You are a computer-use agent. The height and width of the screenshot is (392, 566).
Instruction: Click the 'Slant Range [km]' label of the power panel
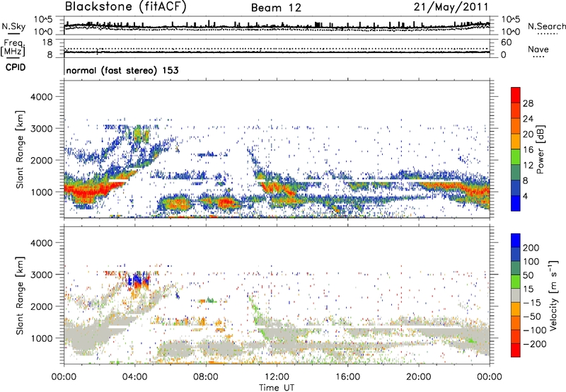(20, 149)
